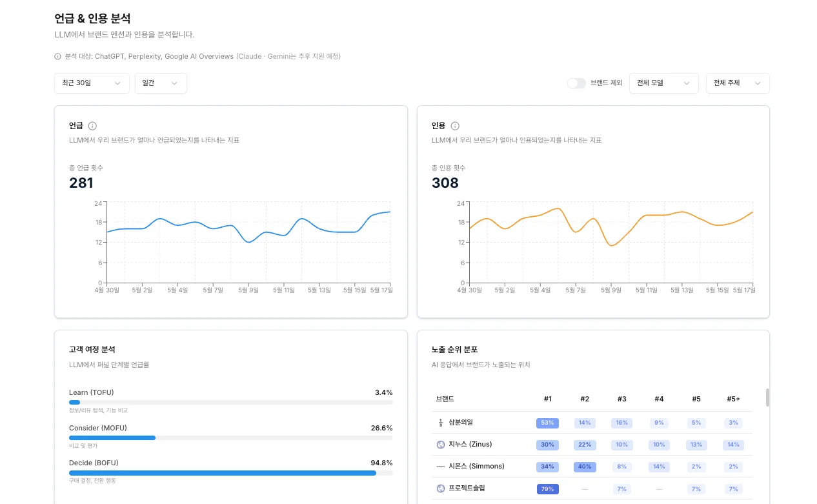Viewport: 817px width, 504px height.
Task: Click the #3 column header
Action: 622,399
